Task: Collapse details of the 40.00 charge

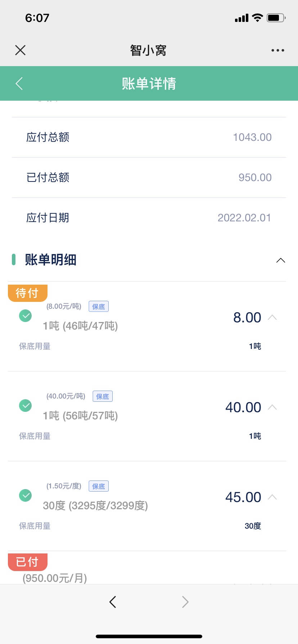Action: (272, 407)
